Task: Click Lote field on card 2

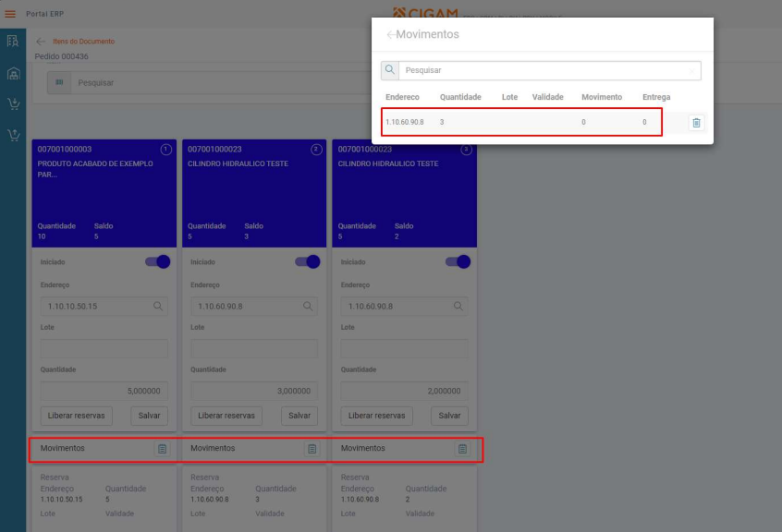Action: pyautogui.click(x=254, y=349)
